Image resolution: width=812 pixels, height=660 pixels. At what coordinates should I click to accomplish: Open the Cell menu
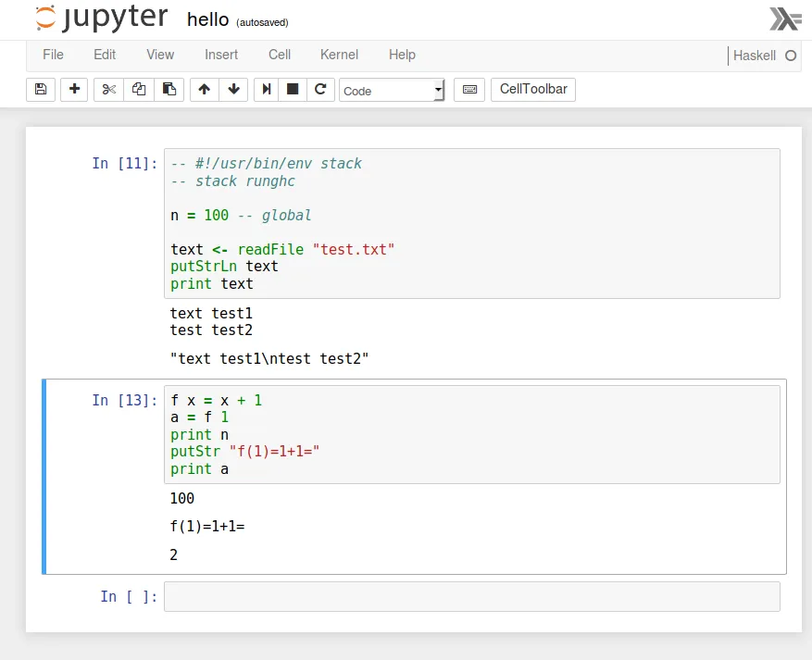tap(280, 55)
